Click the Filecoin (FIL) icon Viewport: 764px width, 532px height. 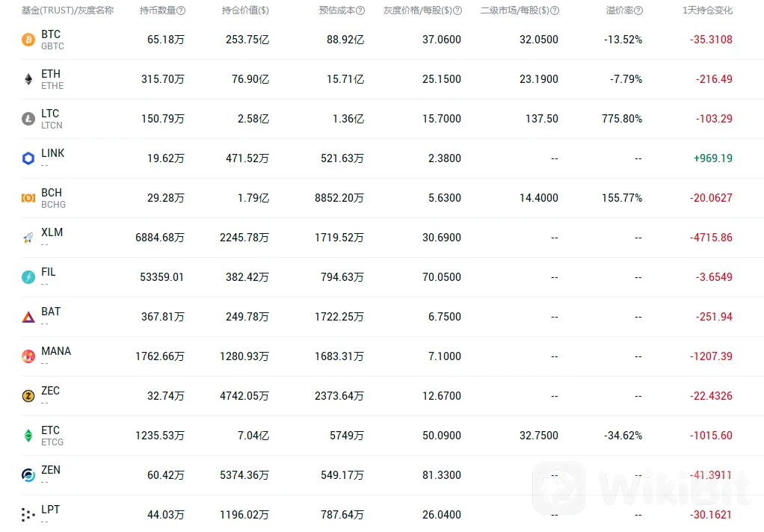coord(28,277)
